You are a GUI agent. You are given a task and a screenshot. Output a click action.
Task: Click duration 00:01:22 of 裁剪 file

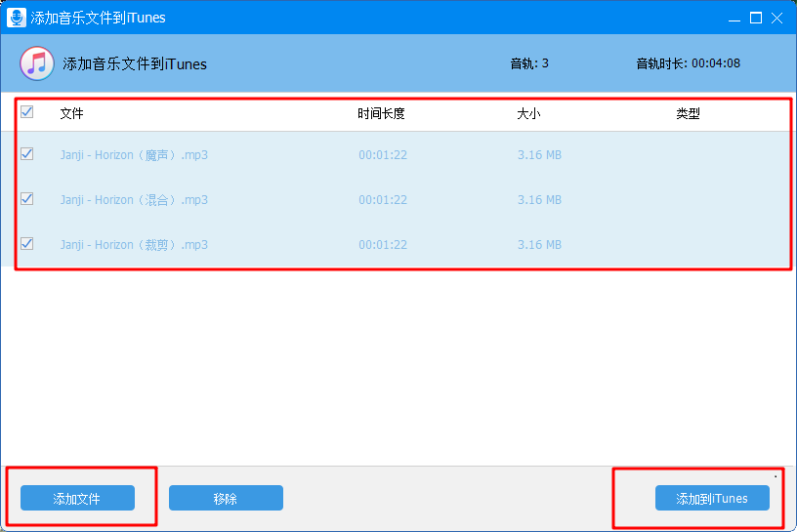coord(383,245)
